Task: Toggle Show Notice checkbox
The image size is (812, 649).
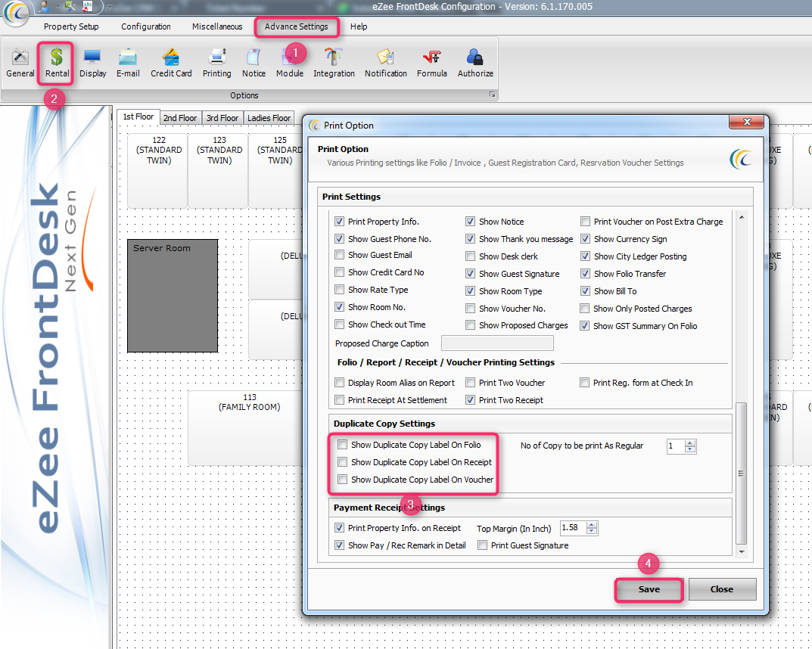Action: 470,222
